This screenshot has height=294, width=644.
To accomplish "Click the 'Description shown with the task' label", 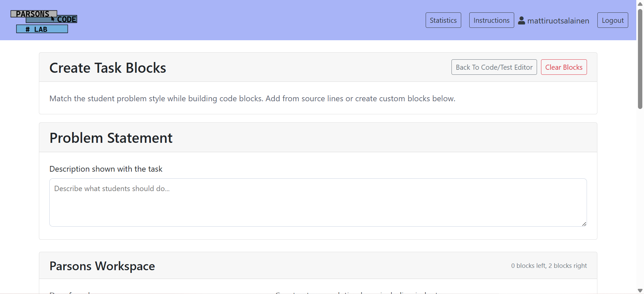I will coord(106,169).
